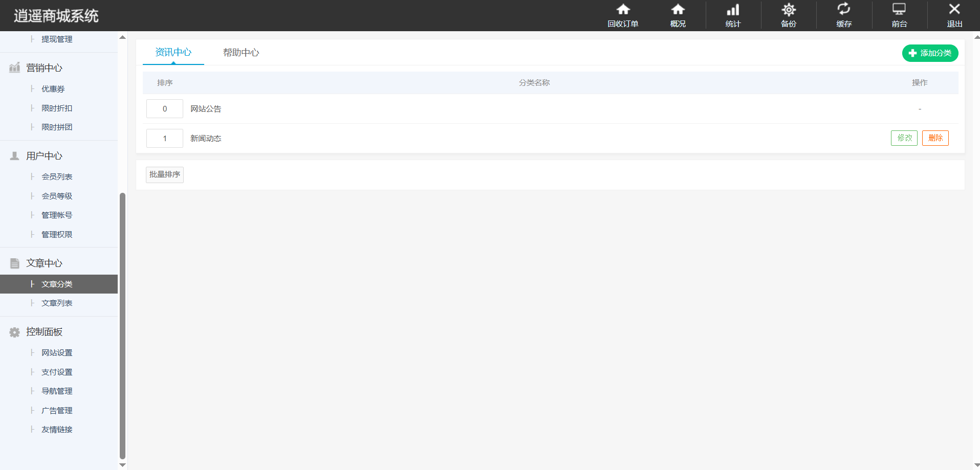The image size is (980, 470).
Task: Collapse the 营销中心 sidebar section
Action: pyautogui.click(x=44, y=68)
